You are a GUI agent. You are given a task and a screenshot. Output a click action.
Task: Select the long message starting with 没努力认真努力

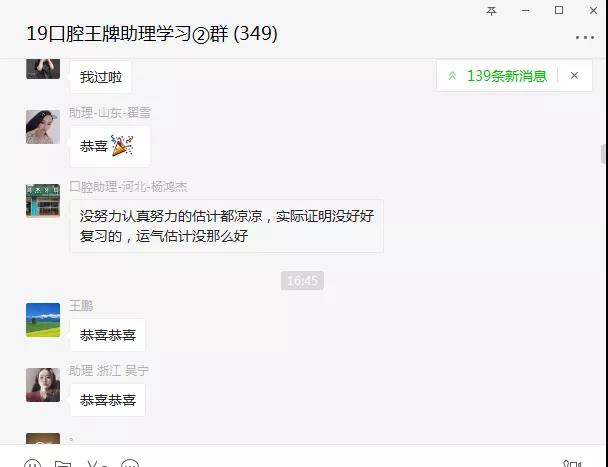226,226
